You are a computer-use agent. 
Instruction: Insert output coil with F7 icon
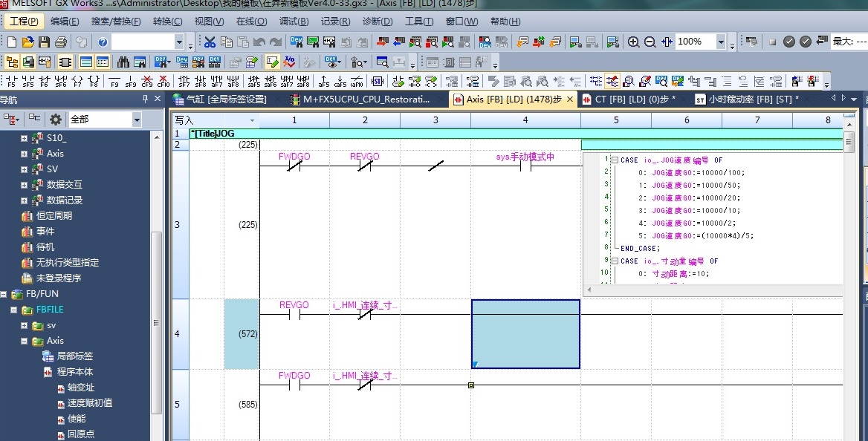[77, 81]
